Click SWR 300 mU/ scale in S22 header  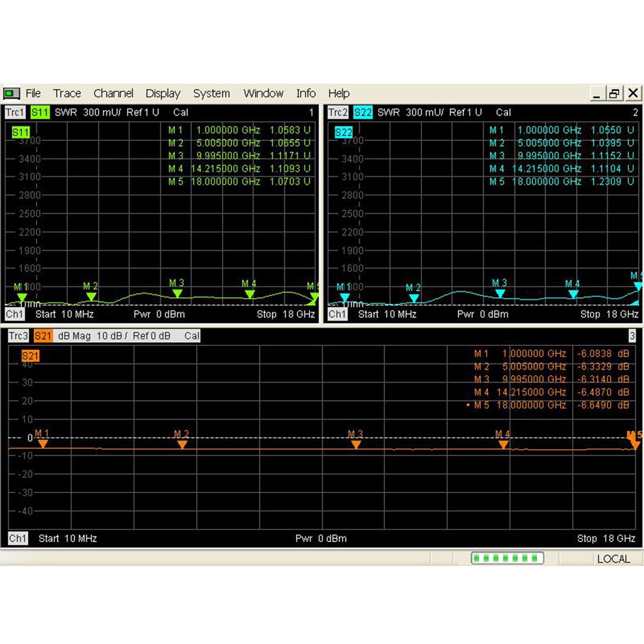(411, 112)
